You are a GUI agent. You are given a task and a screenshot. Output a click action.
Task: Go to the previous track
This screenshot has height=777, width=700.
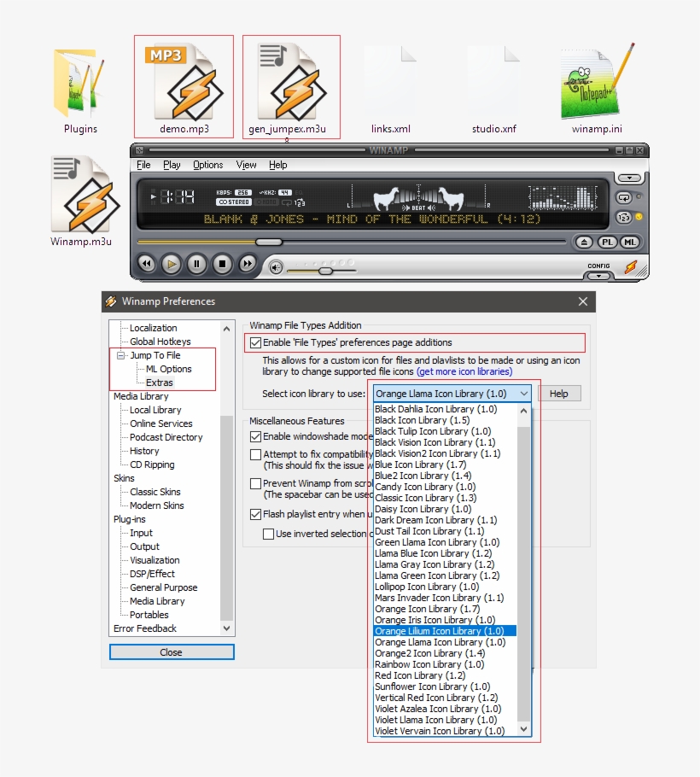pyautogui.click(x=146, y=264)
